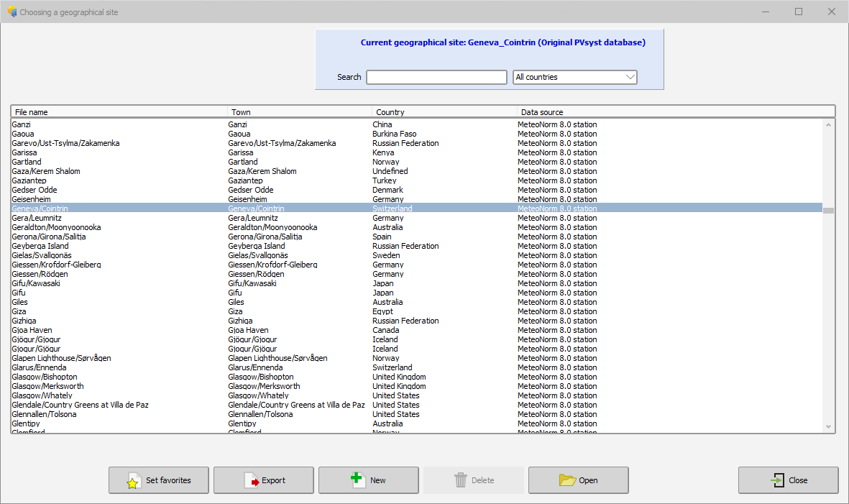Select Giessen/Krofdorf-Gleiberg file name
This screenshot has width=849, height=504.
(56, 265)
